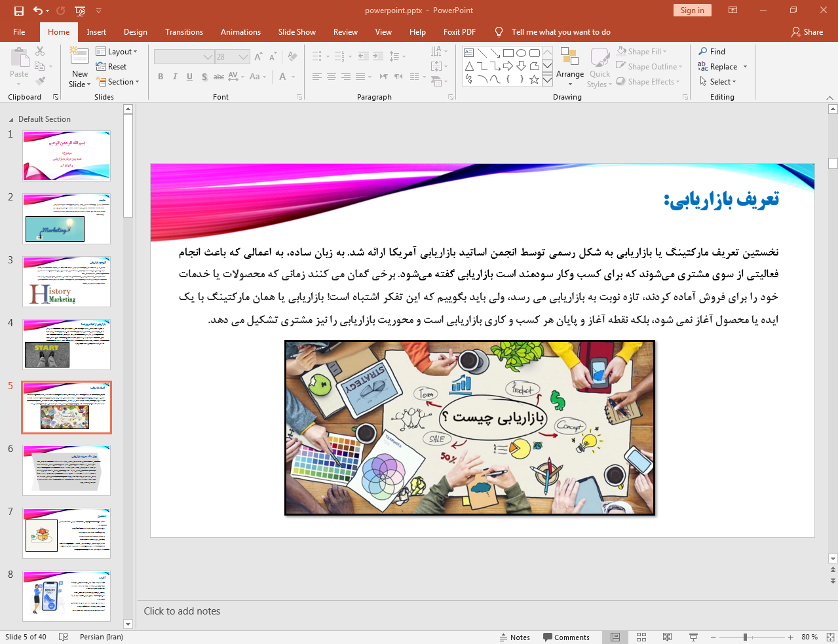The height and width of the screenshot is (644, 838).
Task: Toggle Align Left paragraph
Action: coord(317,77)
